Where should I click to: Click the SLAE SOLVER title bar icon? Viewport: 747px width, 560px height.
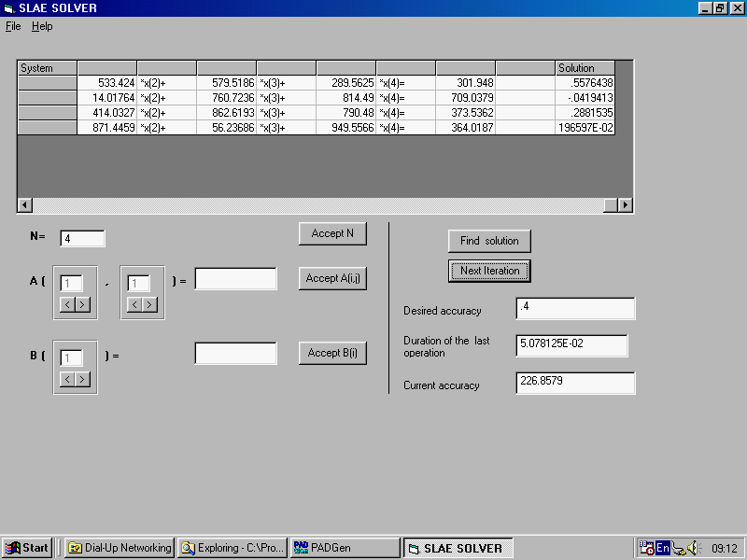(9, 7)
